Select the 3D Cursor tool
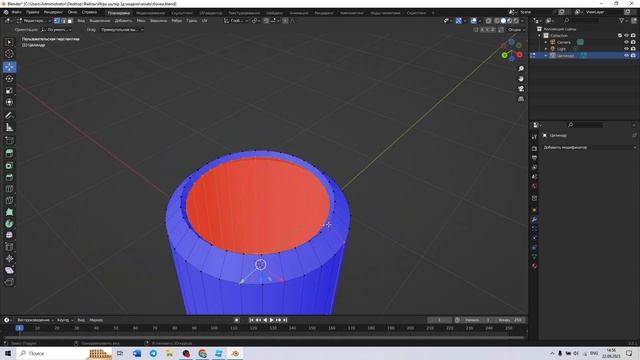Image resolution: width=640 pixels, height=360 pixels. tap(9, 54)
